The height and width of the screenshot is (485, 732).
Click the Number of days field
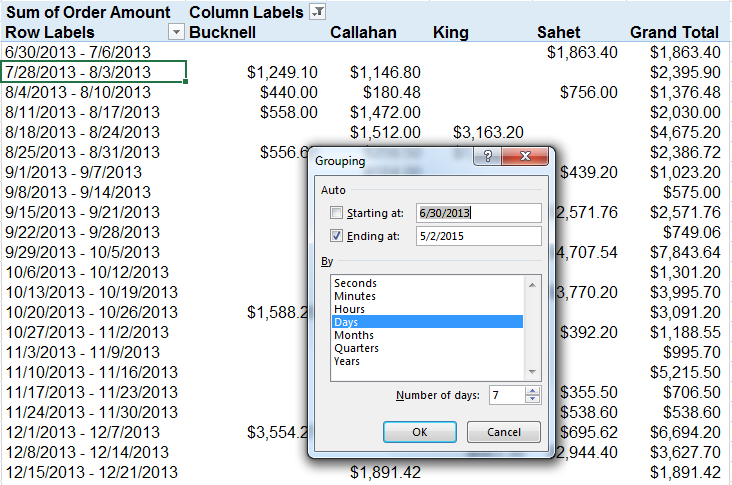[507, 395]
